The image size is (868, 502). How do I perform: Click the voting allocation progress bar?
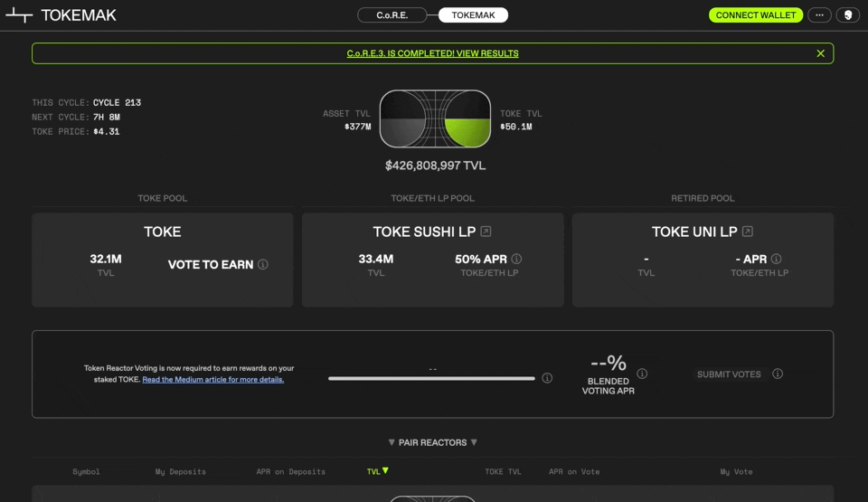click(432, 378)
